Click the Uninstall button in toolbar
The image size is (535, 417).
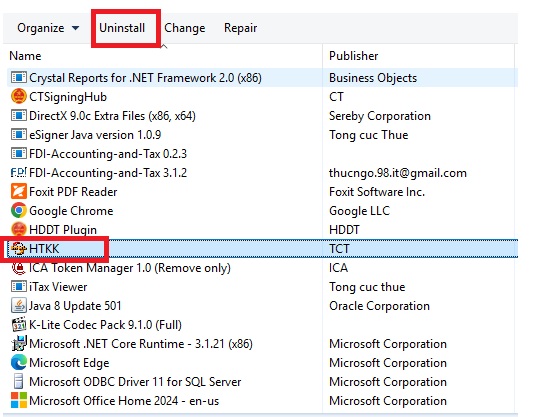point(122,28)
